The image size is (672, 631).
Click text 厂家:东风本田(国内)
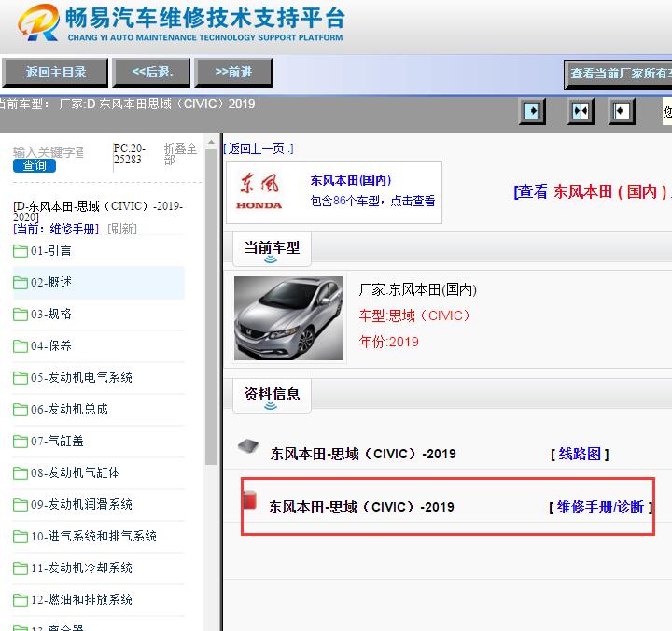coord(418,289)
